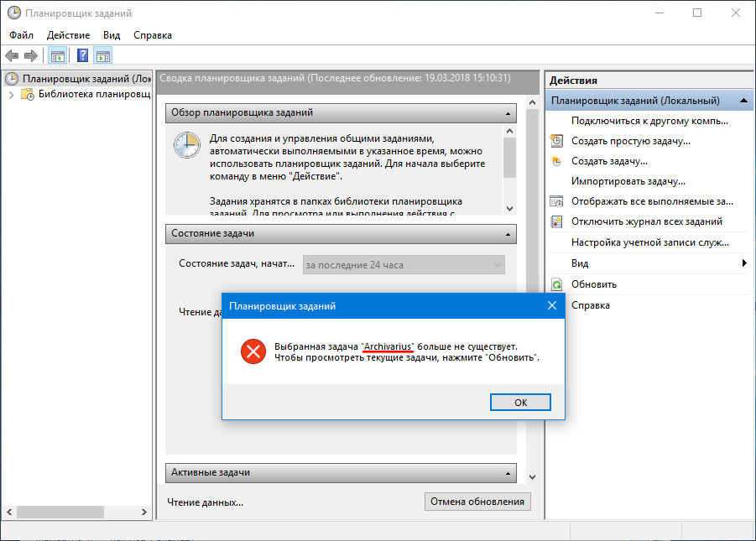Click the icon beside Отключить журнал всех заданий
This screenshot has width=756, height=541.
pyautogui.click(x=556, y=221)
